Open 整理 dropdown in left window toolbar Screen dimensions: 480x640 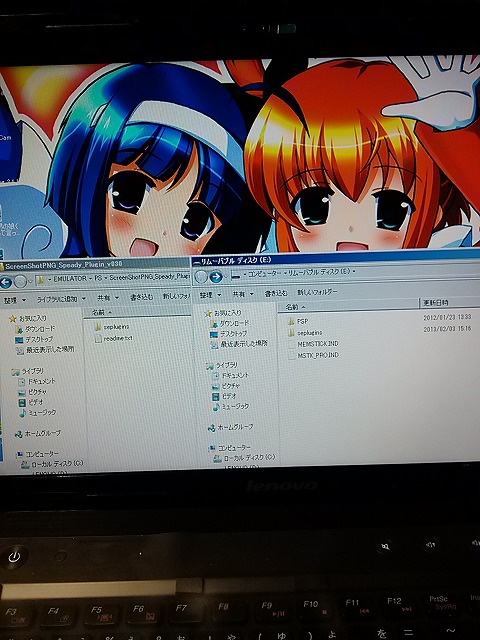[15, 300]
